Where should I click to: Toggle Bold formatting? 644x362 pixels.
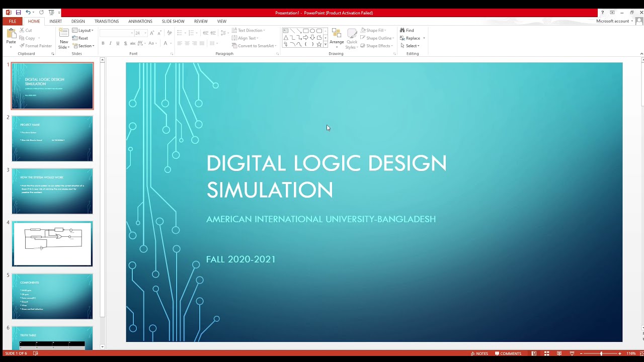[103, 43]
